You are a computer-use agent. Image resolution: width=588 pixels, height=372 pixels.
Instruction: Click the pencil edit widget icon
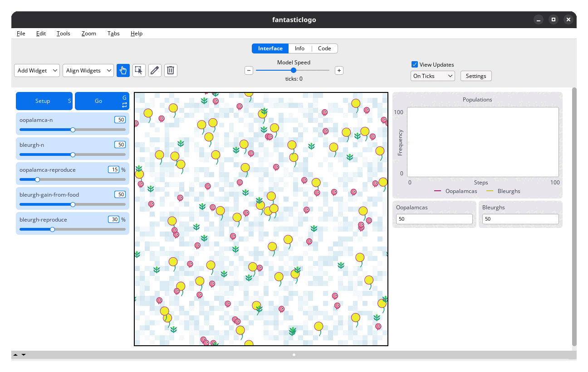[x=155, y=70]
